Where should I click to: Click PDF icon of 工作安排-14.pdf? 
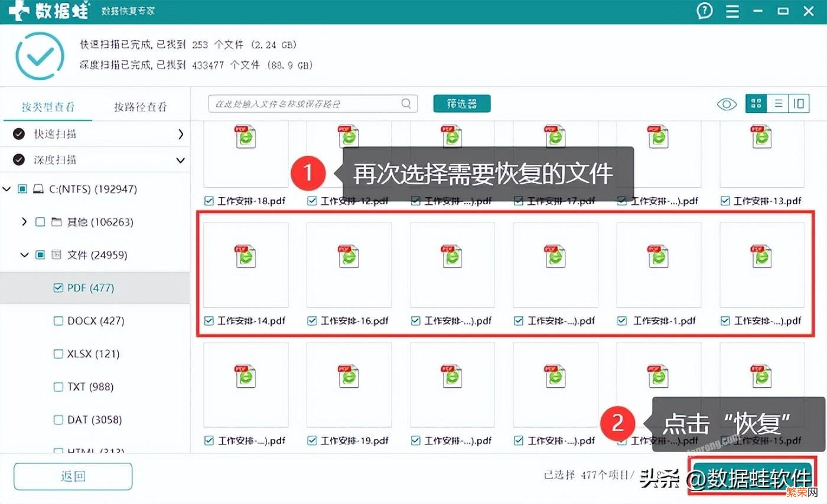[246, 257]
